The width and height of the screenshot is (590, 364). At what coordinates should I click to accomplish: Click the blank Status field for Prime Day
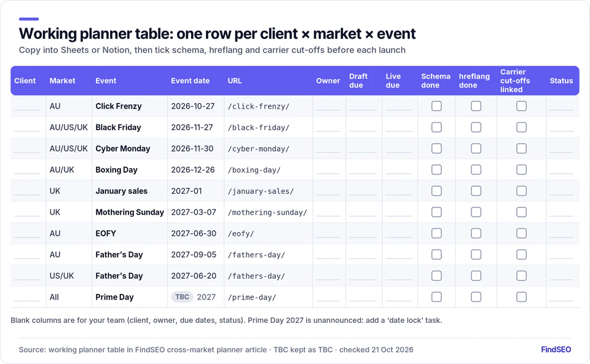(x=561, y=298)
